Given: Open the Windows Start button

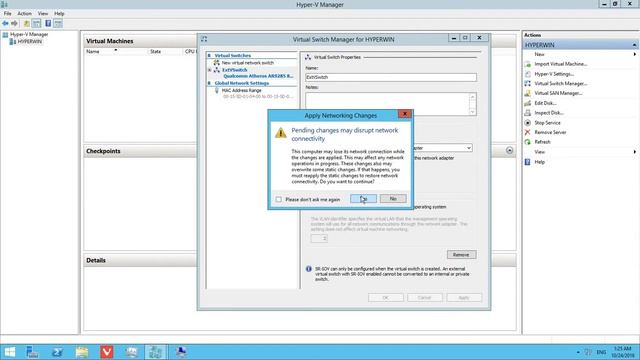Looking at the screenshot, I should point(9,352).
